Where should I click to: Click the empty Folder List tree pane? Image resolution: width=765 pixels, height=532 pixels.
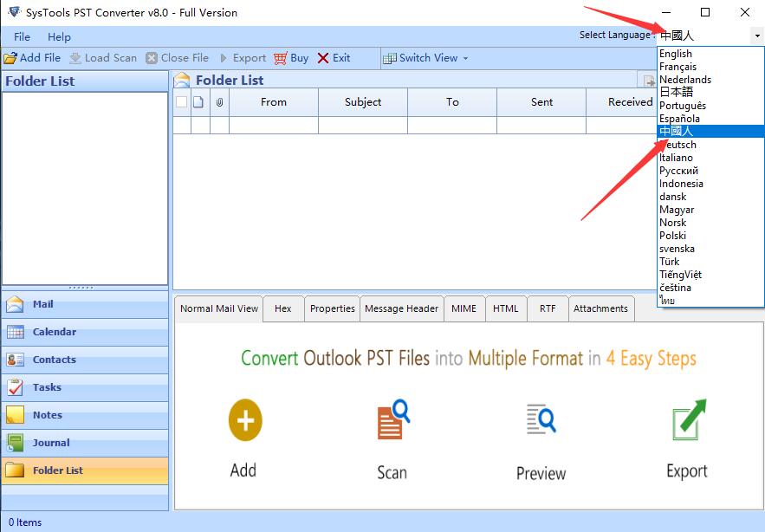tap(85, 188)
